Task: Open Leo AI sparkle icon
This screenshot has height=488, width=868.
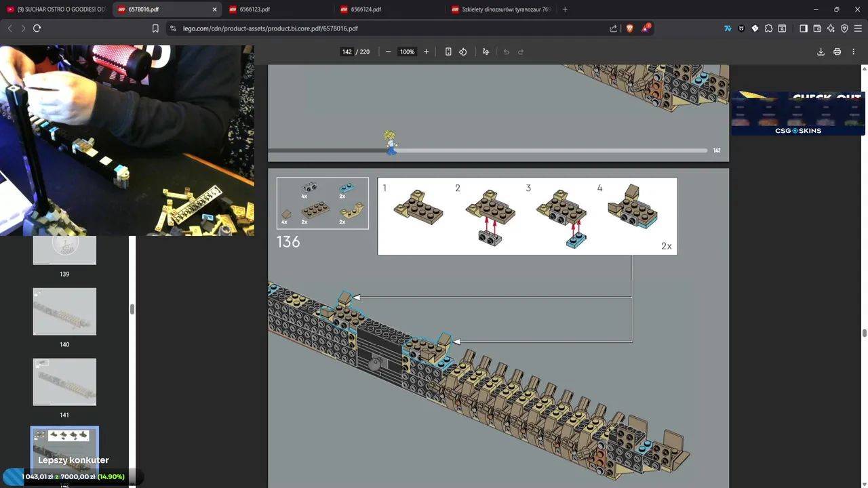Action: [x=831, y=28]
